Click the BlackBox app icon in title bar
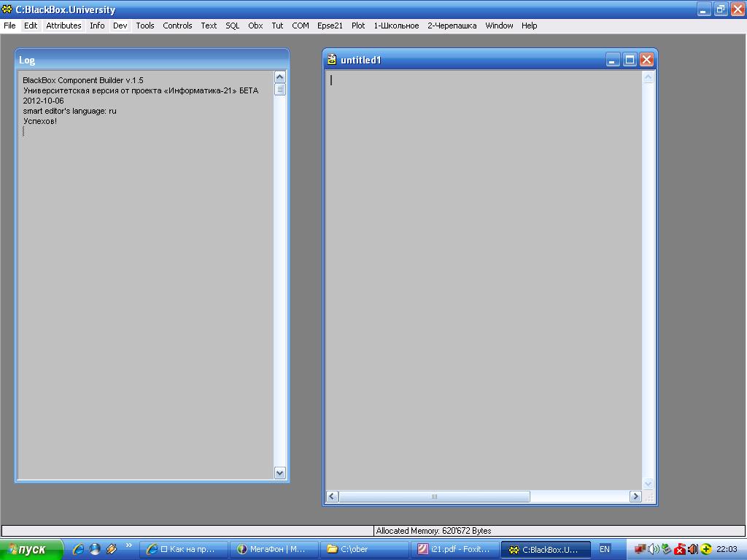 pyautogui.click(x=7, y=9)
